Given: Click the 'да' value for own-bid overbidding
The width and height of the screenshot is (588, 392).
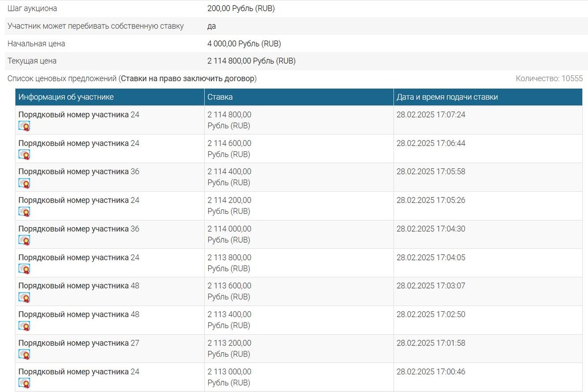Looking at the screenshot, I should 212,26.
